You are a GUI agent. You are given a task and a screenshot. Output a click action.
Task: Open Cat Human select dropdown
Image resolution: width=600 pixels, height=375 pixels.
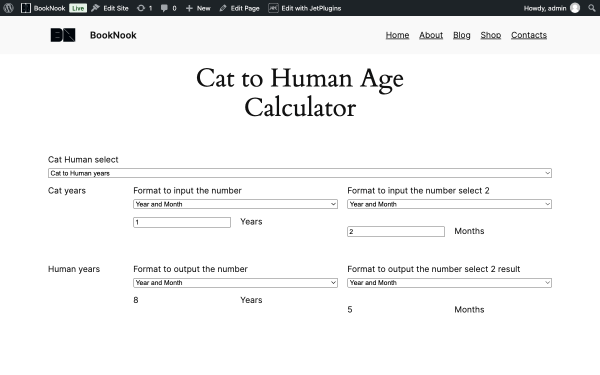[x=300, y=173]
